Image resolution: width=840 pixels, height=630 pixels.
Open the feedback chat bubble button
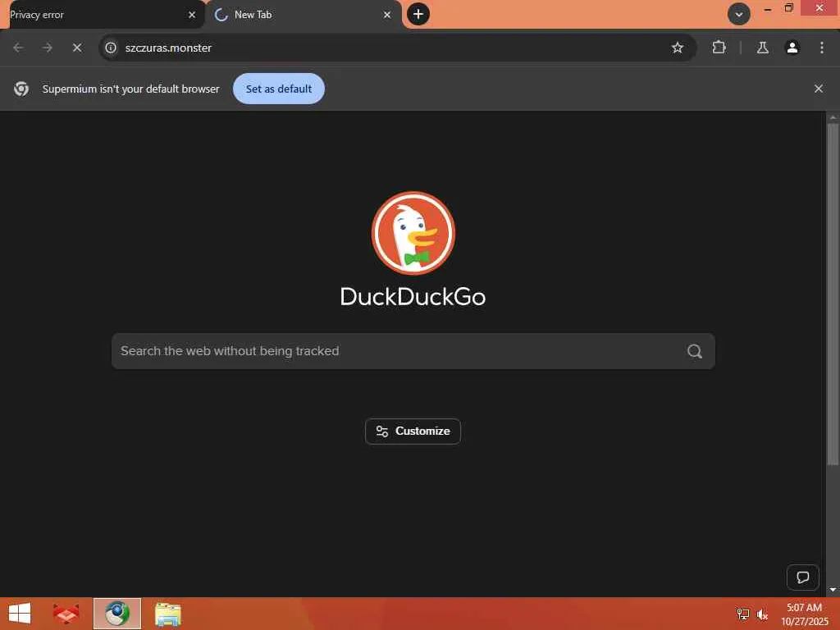802,577
